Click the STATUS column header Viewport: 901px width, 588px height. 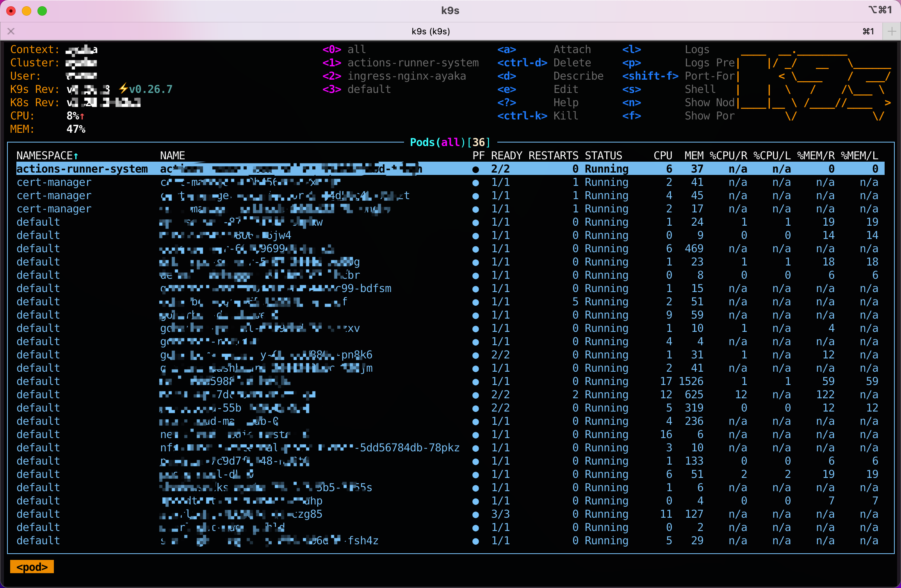(603, 156)
